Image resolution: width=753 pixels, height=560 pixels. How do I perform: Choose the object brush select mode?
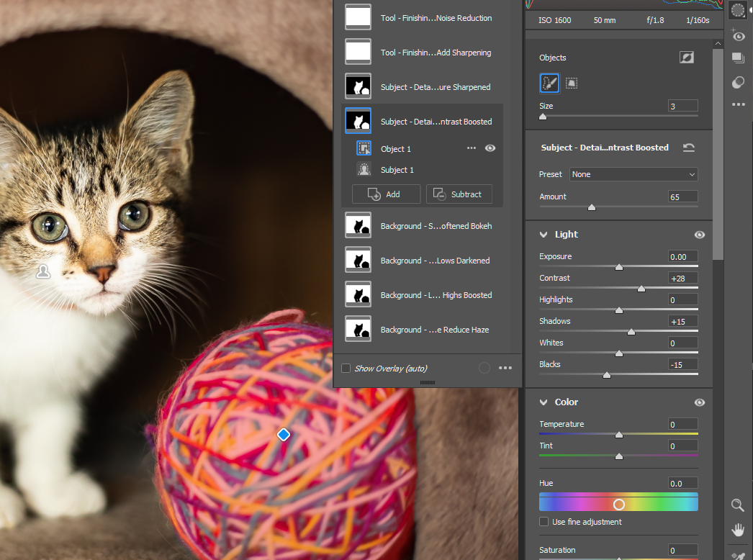point(549,83)
